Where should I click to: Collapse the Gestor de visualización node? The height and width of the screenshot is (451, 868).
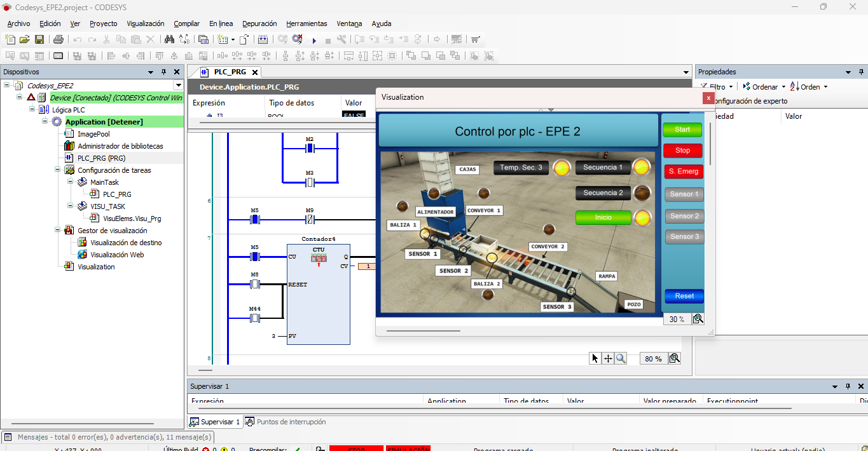tap(58, 231)
